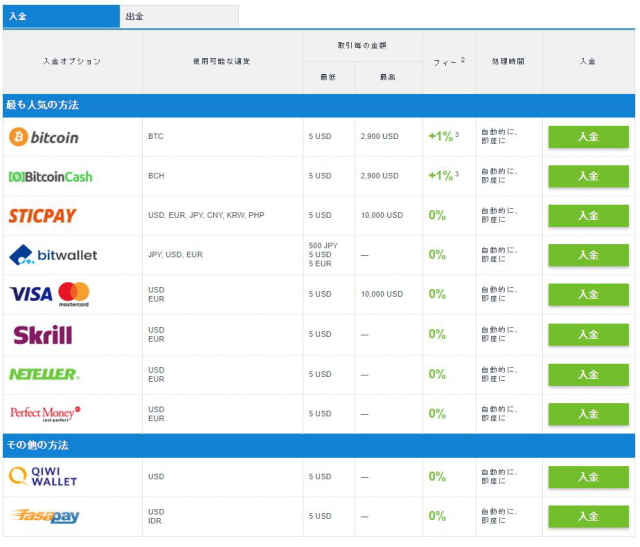
Task: Click the 最低 sub-header
Action: coord(328,77)
